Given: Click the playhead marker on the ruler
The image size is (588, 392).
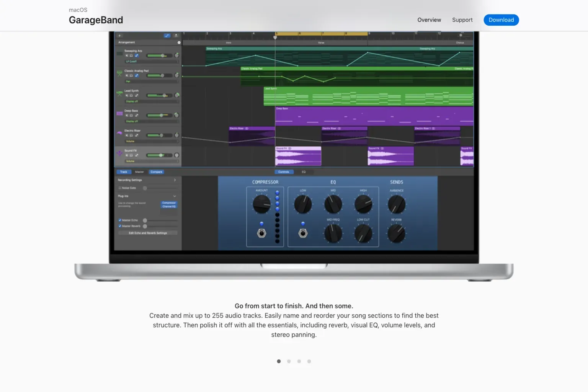Looking at the screenshot, I should click(x=275, y=38).
